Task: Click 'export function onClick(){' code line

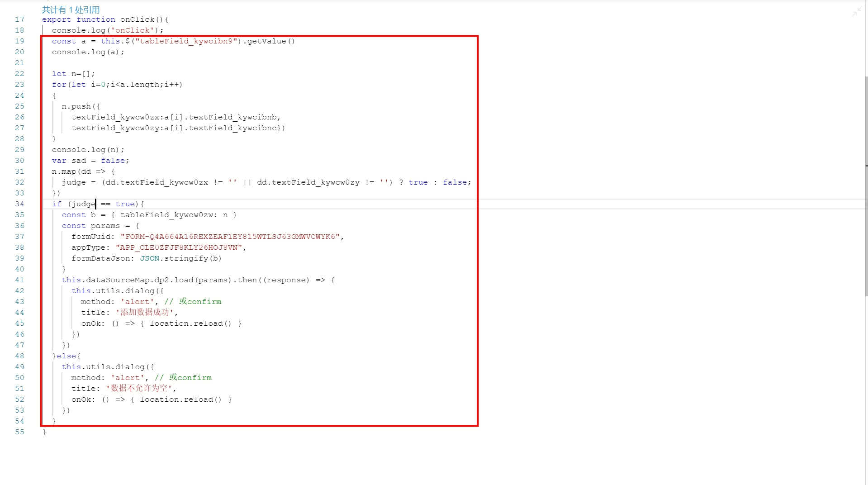Action: click(x=105, y=19)
